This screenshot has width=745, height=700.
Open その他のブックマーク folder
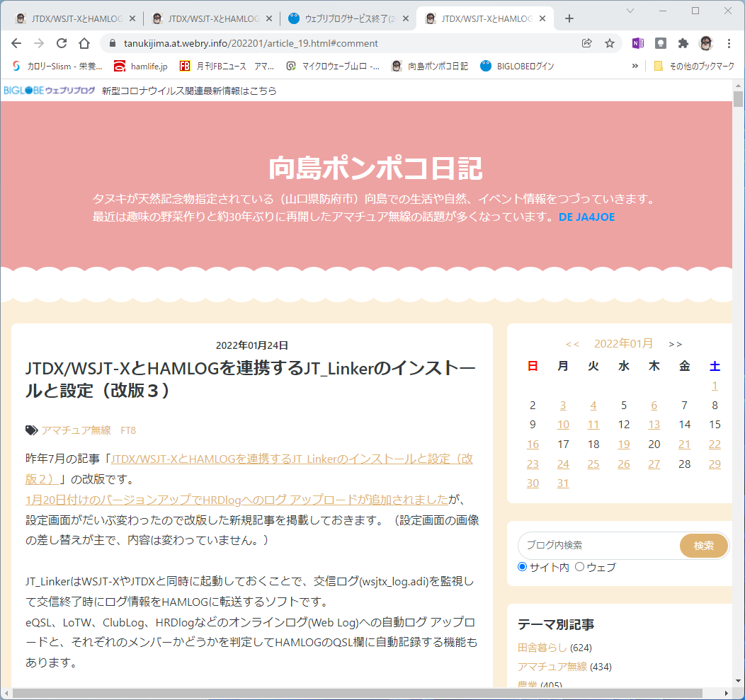point(694,66)
